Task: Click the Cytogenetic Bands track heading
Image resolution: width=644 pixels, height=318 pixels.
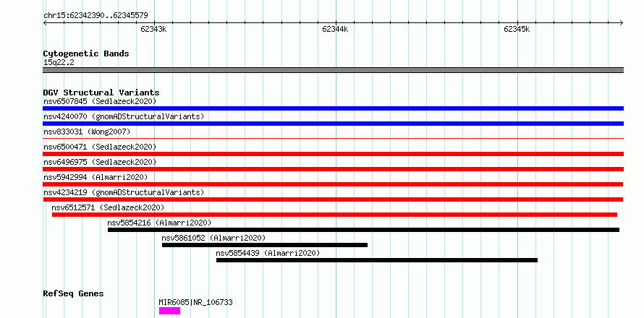Action: pyautogui.click(x=86, y=53)
